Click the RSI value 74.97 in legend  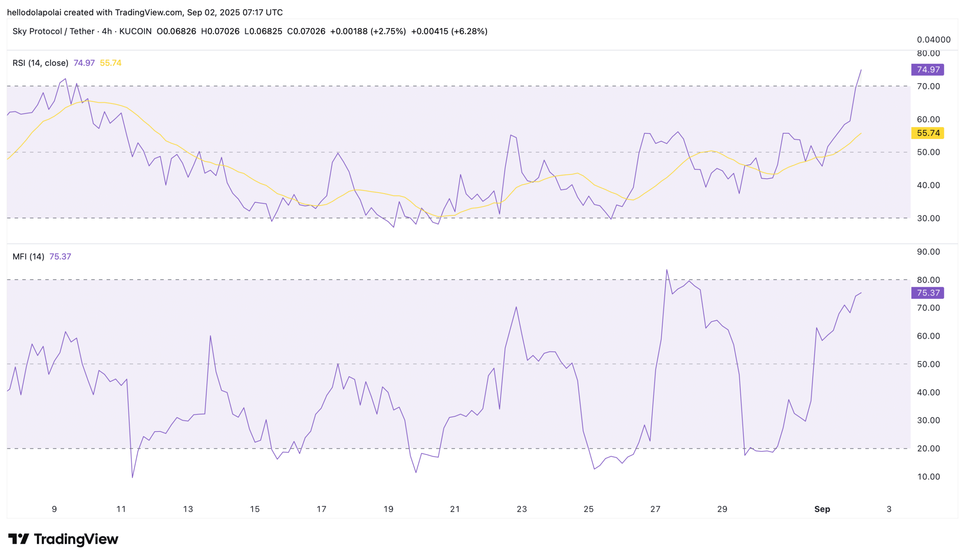pyautogui.click(x=84, y=63)
